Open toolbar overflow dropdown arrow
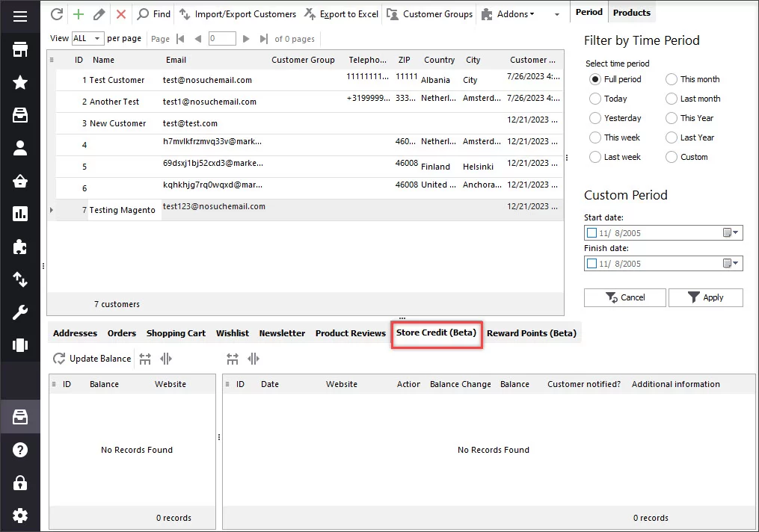This screenshot has width=759, height=532. (x=556, y=14)
